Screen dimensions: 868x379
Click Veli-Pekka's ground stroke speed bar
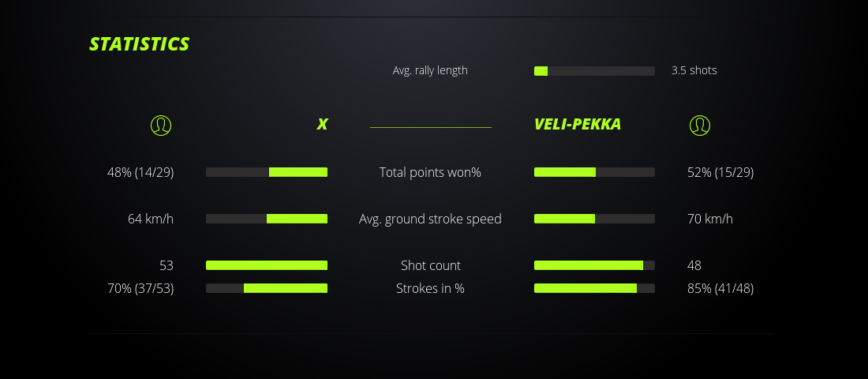pos(594,219)
